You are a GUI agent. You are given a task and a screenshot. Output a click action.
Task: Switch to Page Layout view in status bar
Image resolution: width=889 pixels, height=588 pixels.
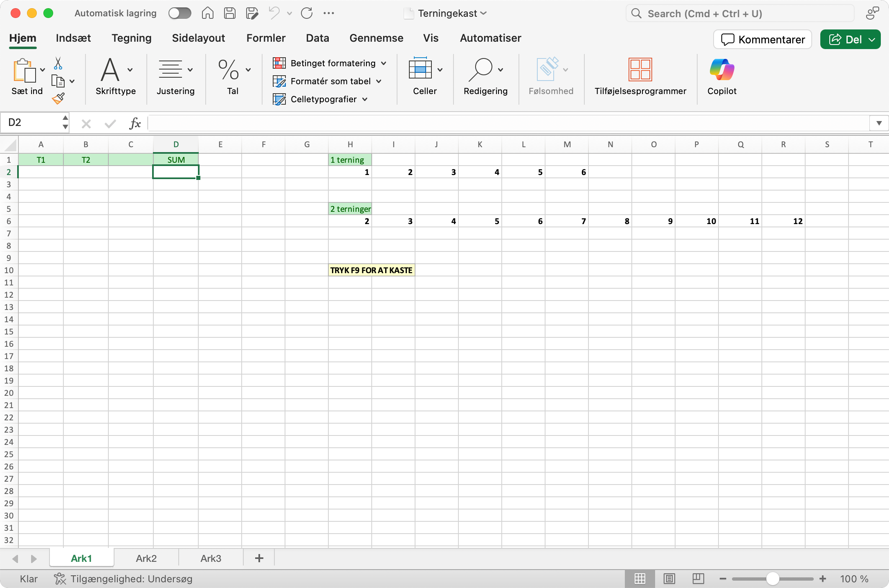click(669, 579)
